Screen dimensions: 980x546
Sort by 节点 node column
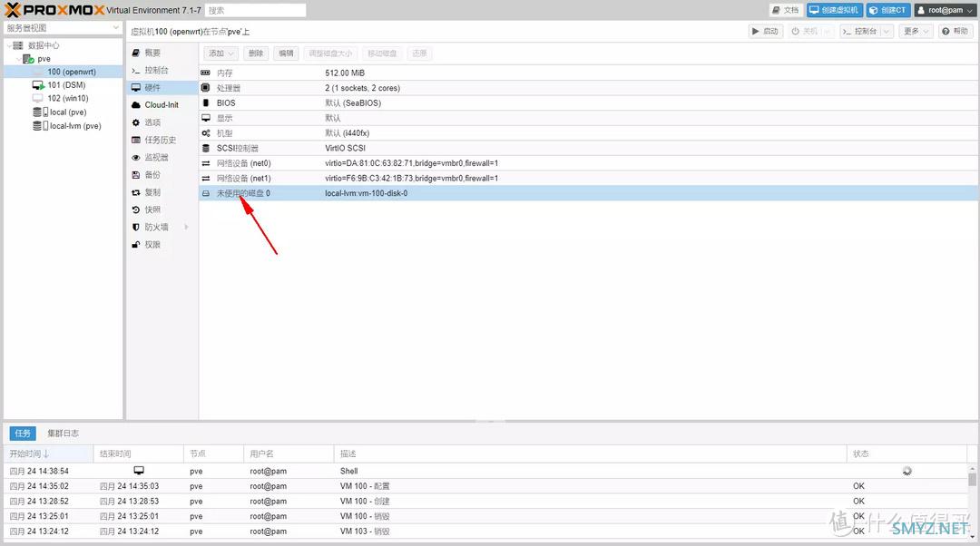point(213,453)
